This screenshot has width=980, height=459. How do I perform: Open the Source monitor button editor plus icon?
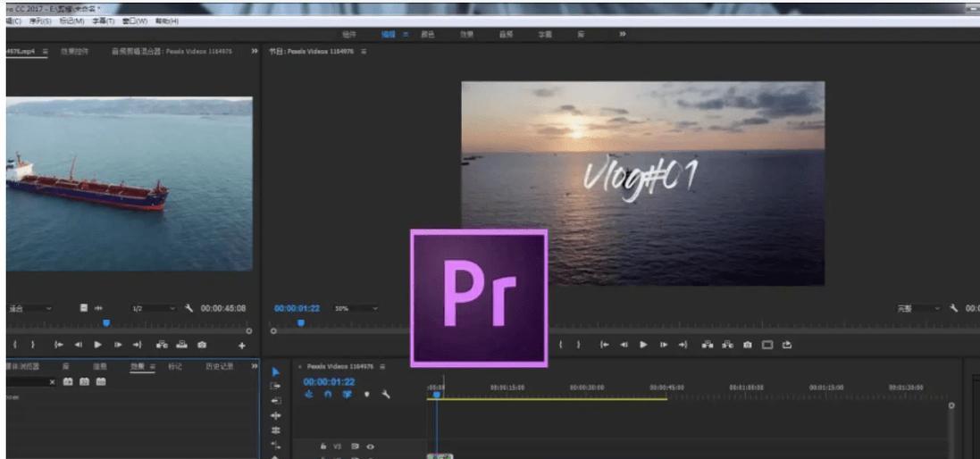(x=242, y=346)
